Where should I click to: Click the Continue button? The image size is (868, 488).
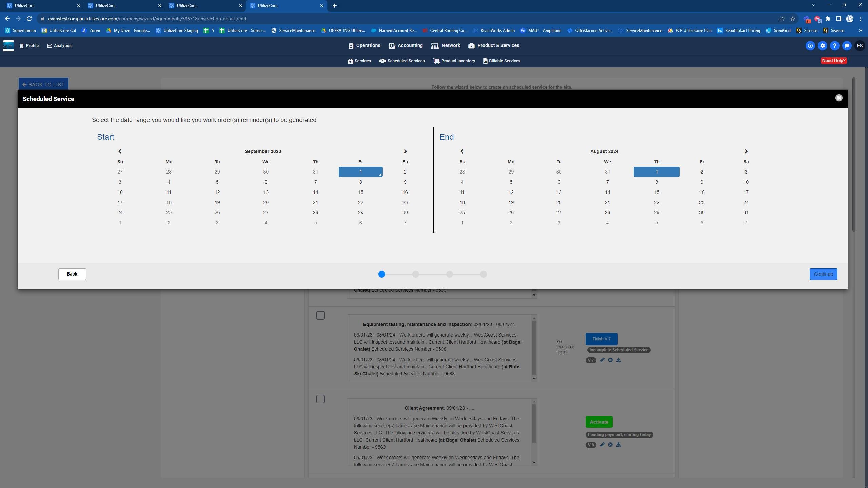click(x=823, y=274)
